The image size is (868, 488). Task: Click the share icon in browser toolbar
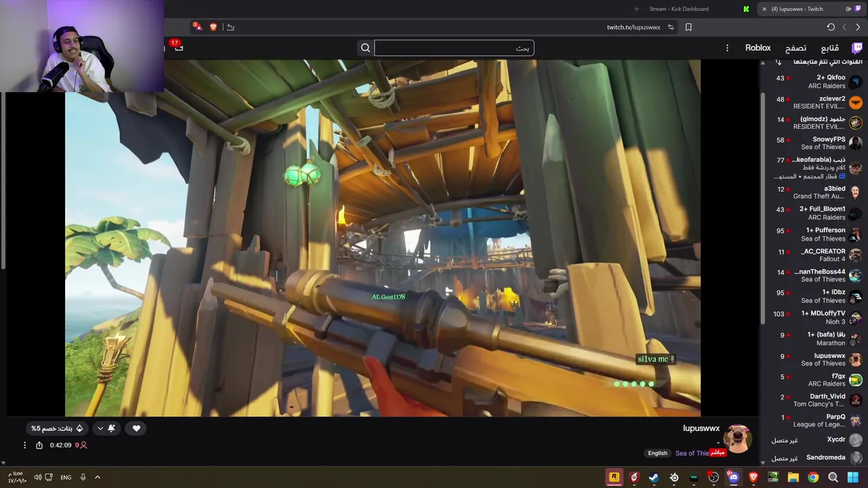click(x=231, y=27)
